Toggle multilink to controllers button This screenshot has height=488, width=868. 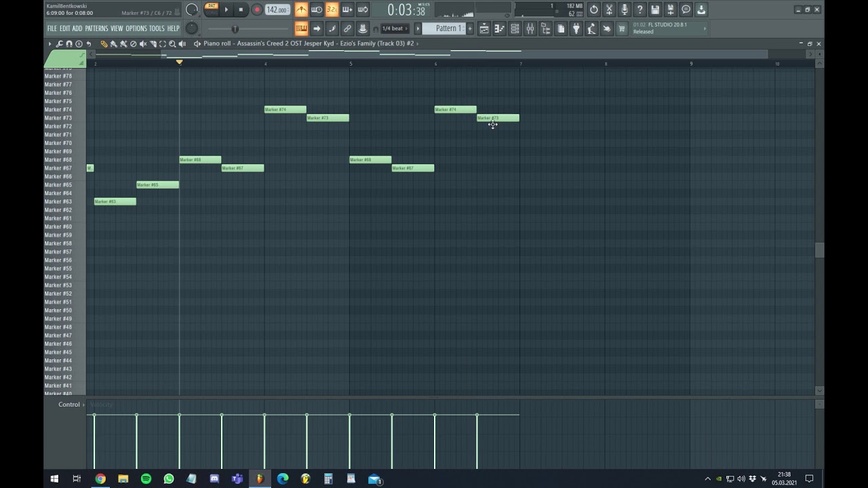(363, 28)
